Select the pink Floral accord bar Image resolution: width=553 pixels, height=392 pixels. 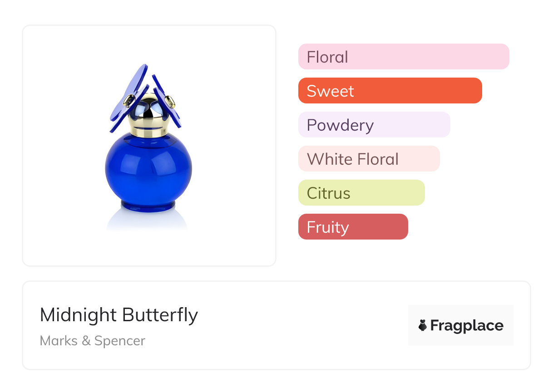tap(404, 57)
